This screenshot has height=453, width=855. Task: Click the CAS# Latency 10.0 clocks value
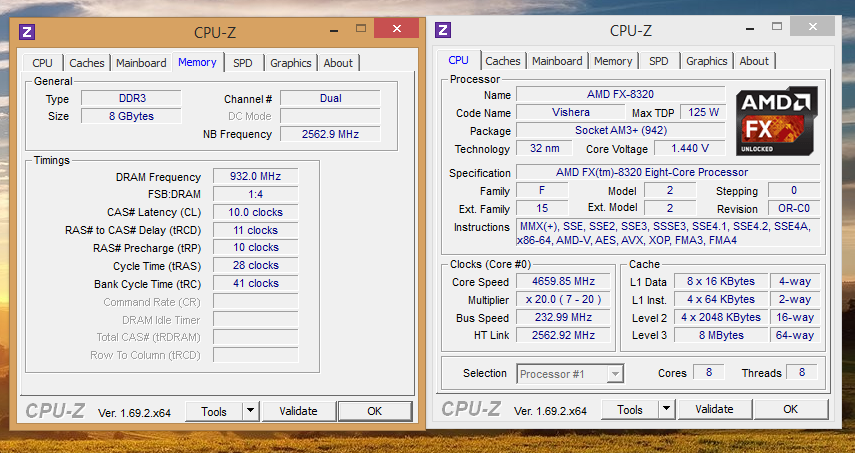click(255, 213)
